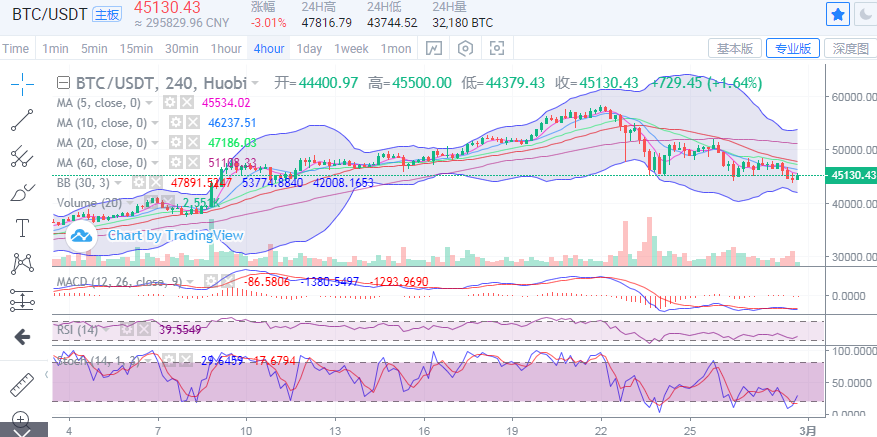877x437 pixels.
Task: Click the zoom-in magnifier tool
Action: [21, 419]
